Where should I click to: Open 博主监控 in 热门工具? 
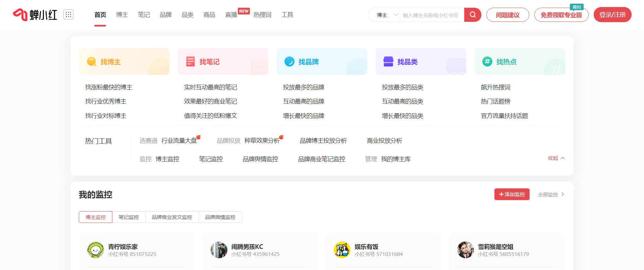pyautogui.click(x=167, y=159)
